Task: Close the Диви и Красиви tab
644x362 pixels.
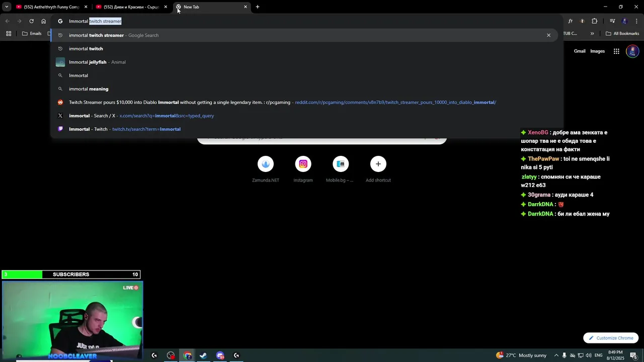Action: tap(166, 7)
